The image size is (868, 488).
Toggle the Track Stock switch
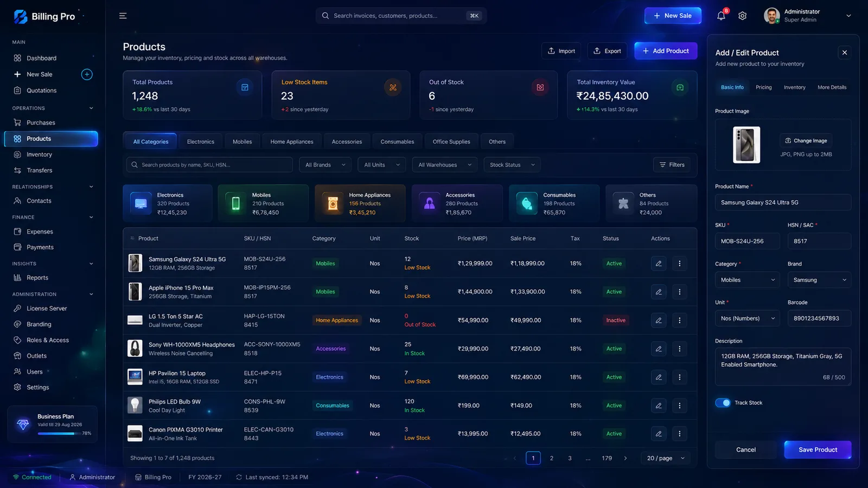pos(723,403)
